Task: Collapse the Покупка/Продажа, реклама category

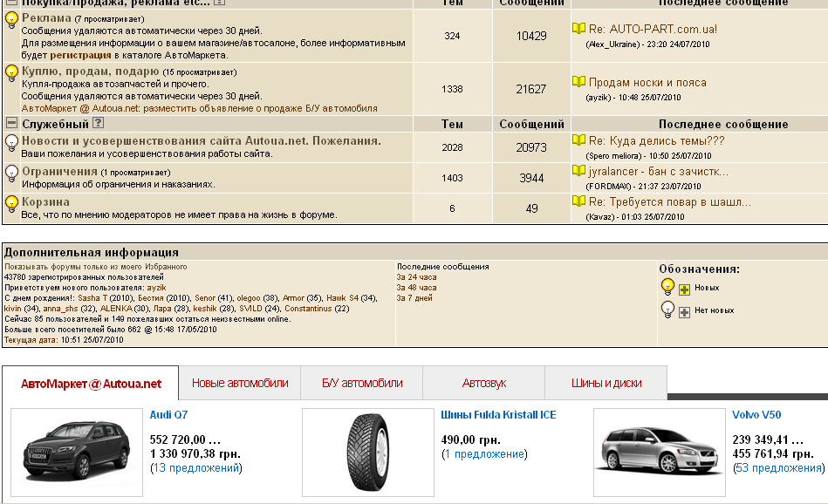Action: (11, 3)
